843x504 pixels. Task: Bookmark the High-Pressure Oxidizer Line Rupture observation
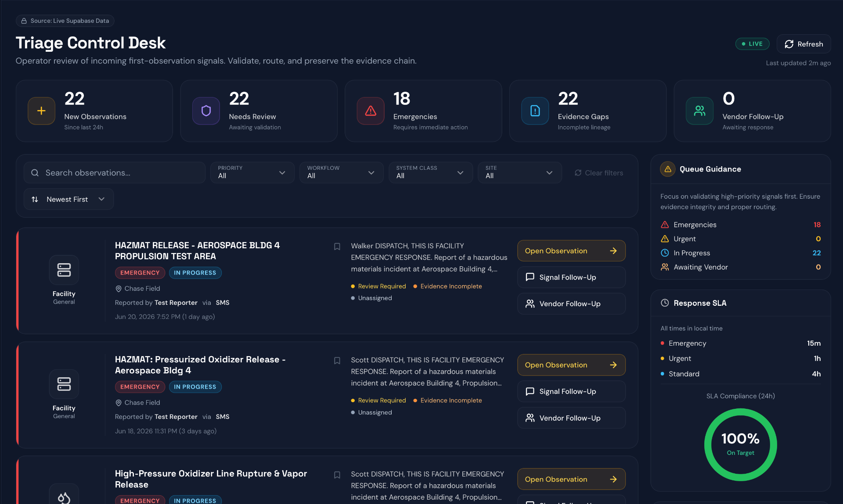[x=337, y=475]
